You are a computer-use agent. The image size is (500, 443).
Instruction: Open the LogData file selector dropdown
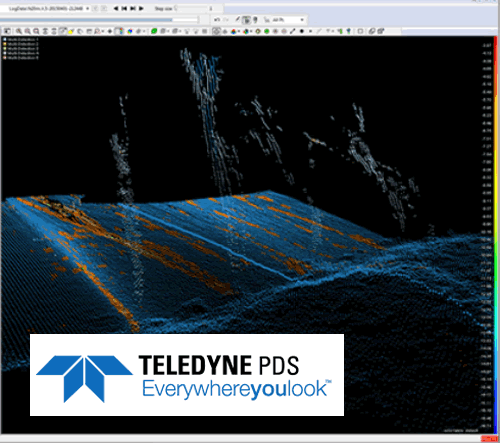pyautogui.click(x=87, y=8)
